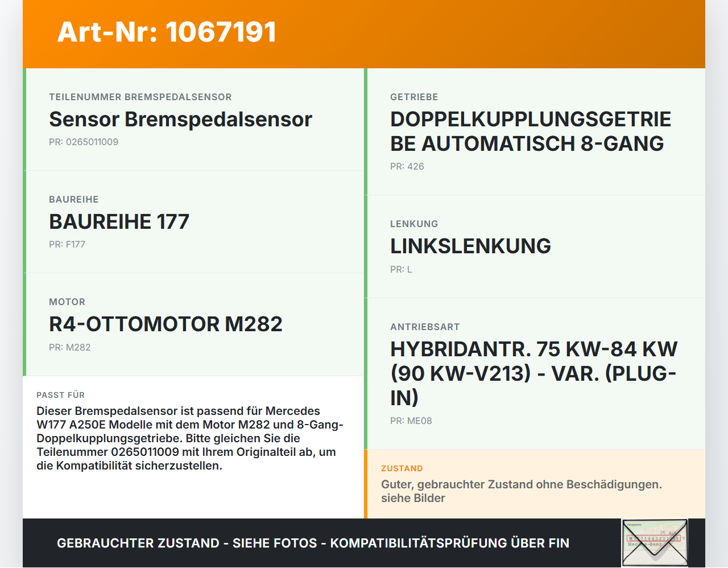Select the 'PR: 426' code
This screenshot has width=728, height=568.
[x=407, y=167]
